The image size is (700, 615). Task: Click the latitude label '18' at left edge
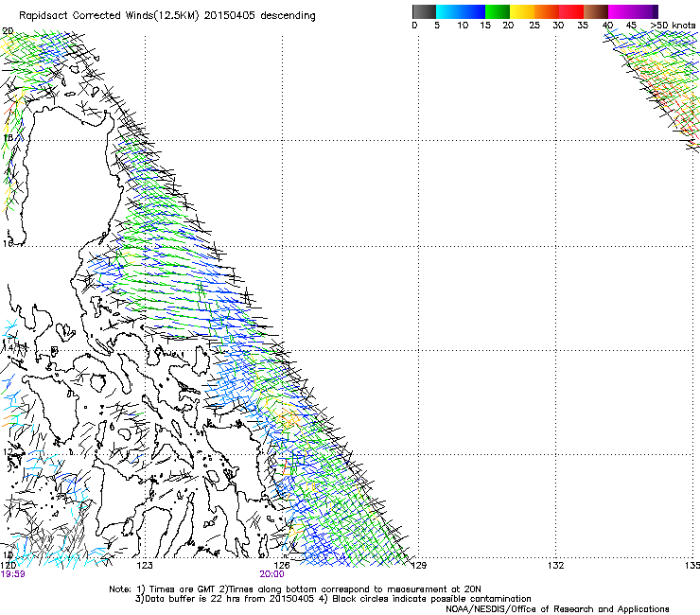click(x=8, y=138)
